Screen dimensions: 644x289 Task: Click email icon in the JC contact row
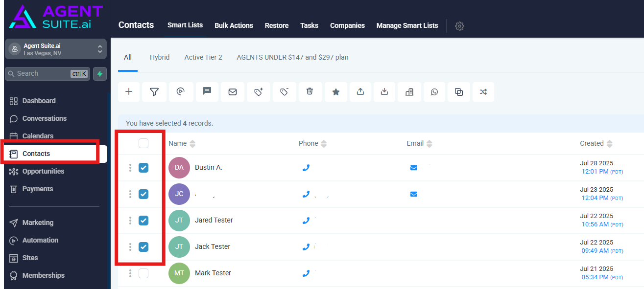pyautogui.click(x=414, y=194)
